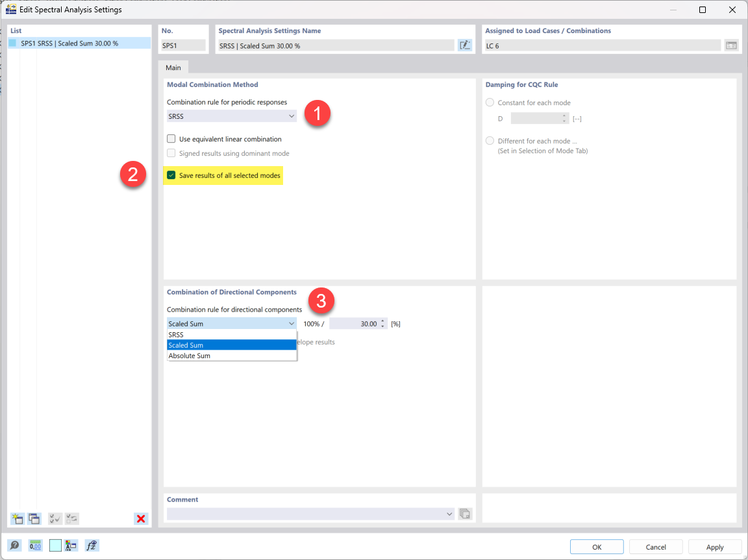Enable Use equivalent linear combination

pos(171,139)
